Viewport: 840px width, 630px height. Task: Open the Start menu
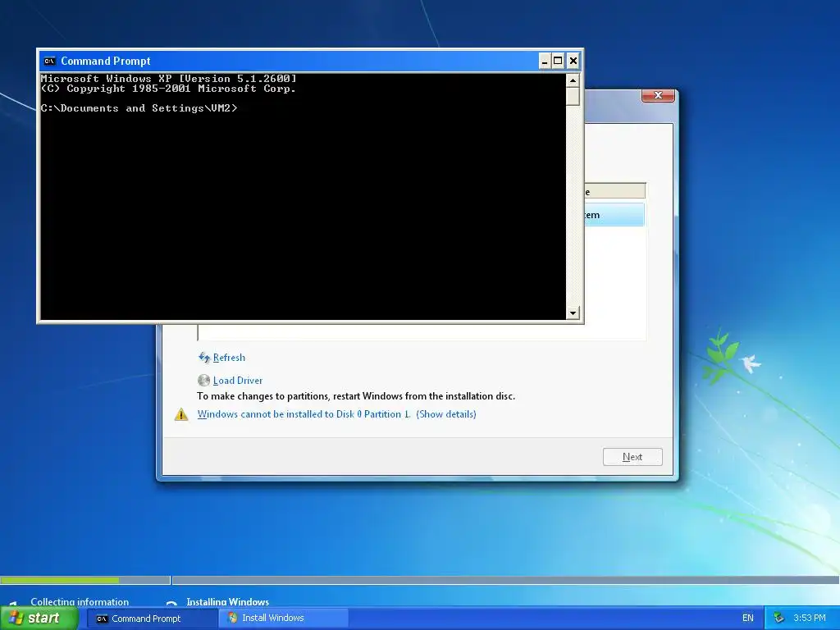click(x=39, y=619)
